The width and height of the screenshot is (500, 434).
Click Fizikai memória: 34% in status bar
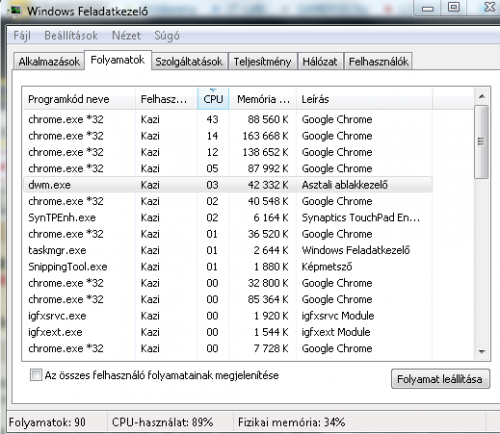click(x=291, y=422)
